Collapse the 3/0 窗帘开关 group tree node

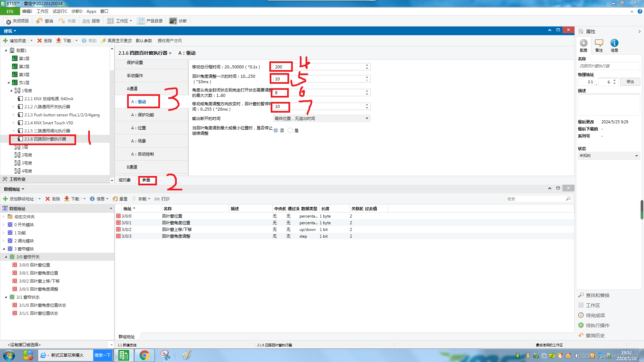pyautogui.click(x=6, y=257)
